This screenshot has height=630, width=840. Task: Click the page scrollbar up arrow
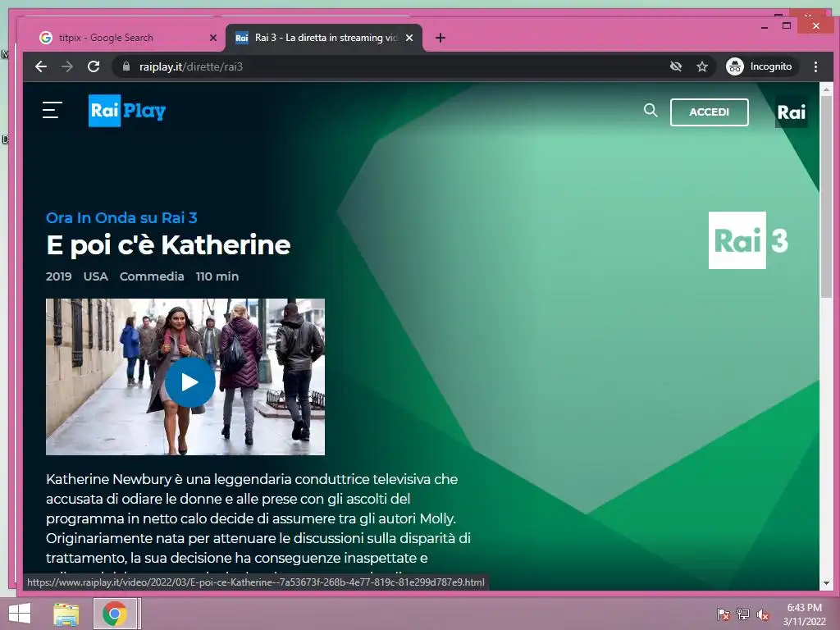click(x=826, y=89)
